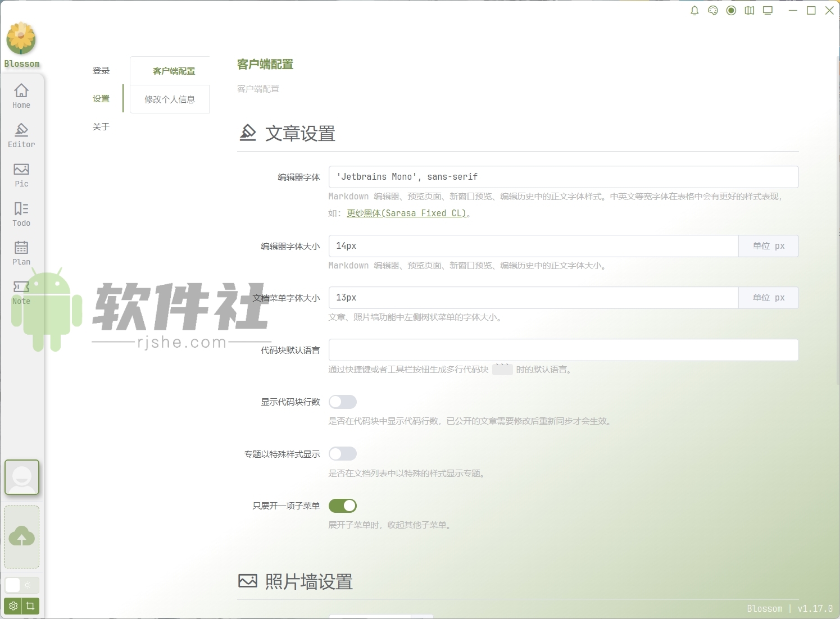Open 单位 dropdown for 文档菜单字体大小
840x619 pixels.
768,297
